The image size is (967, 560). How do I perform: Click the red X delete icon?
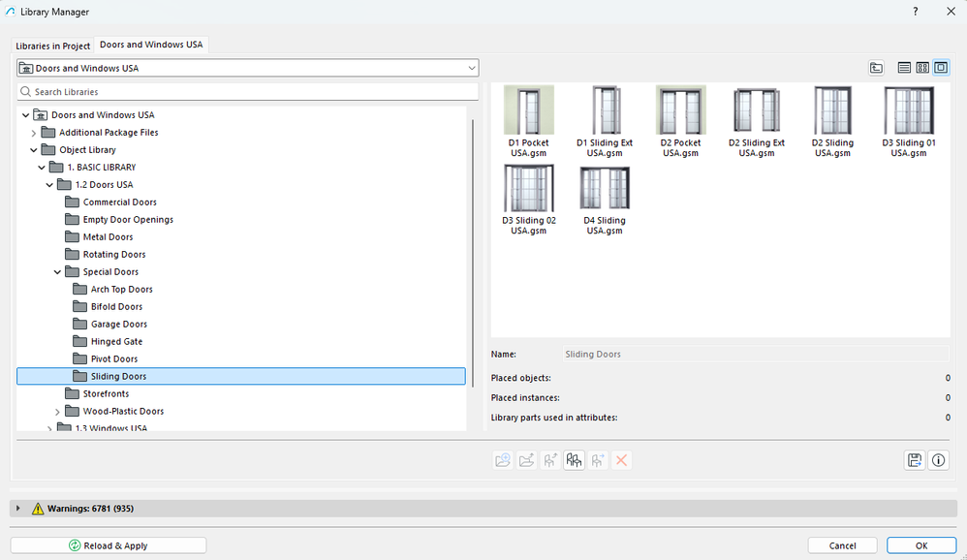622,460
